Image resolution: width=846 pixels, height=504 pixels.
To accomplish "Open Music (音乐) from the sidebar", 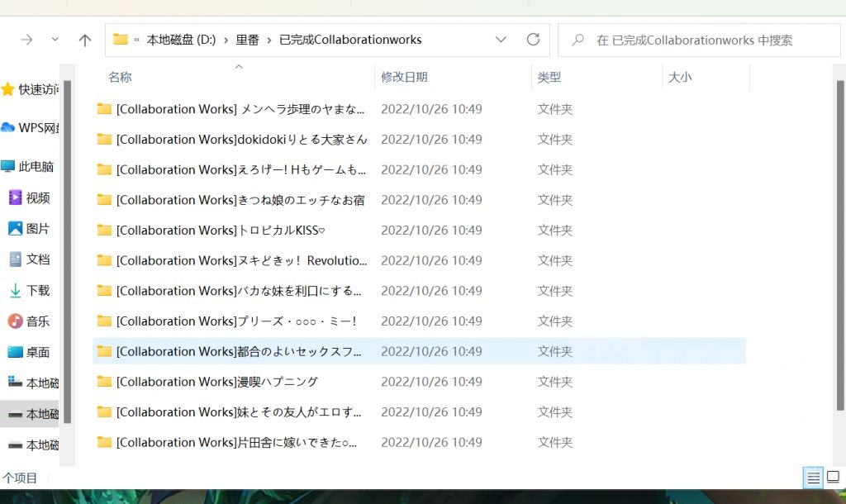I will 37,321.
